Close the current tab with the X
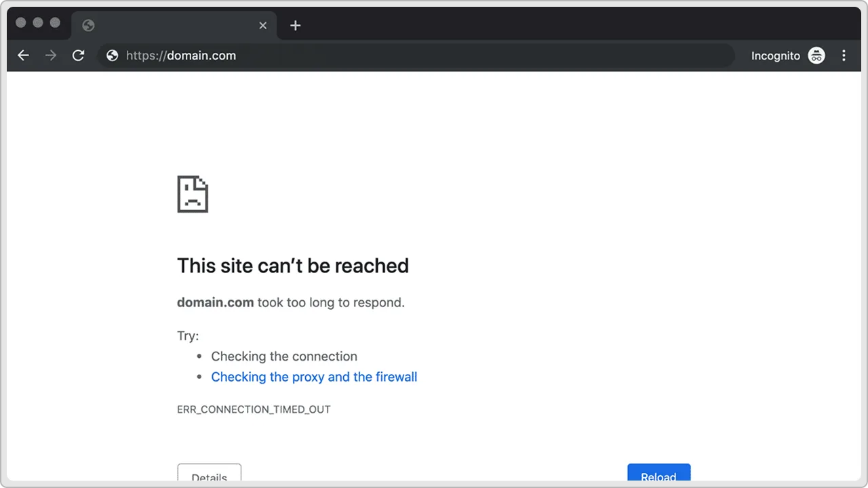 [x=263, y=26]
